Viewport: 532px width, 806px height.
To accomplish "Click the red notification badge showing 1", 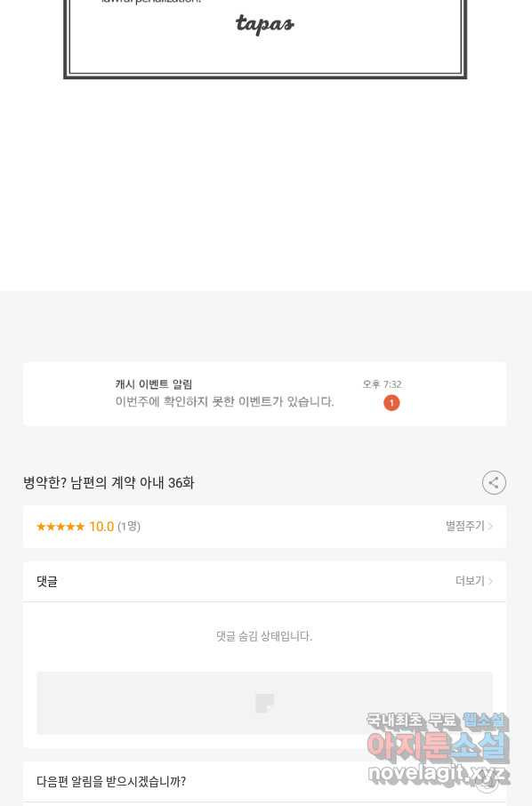I will pyautogui.click(x=391, y=403).
